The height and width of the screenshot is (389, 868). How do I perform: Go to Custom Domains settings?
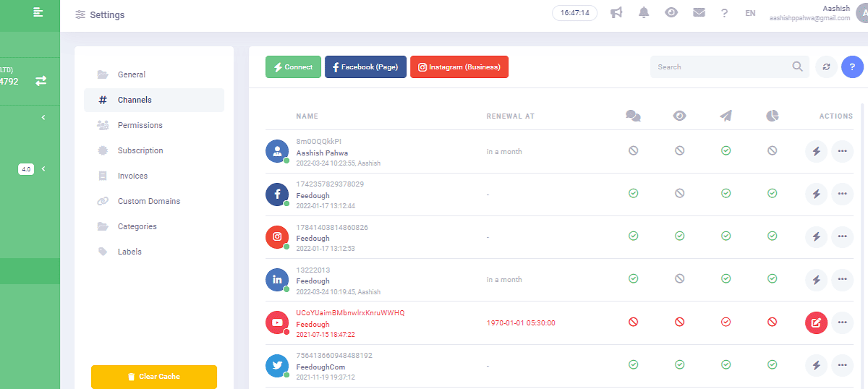click(x=148, y=201)
